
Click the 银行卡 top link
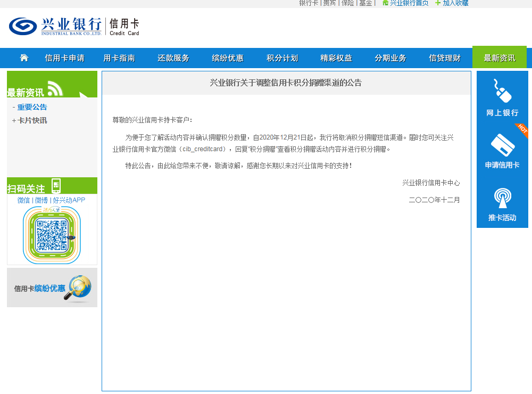point(309,3)
